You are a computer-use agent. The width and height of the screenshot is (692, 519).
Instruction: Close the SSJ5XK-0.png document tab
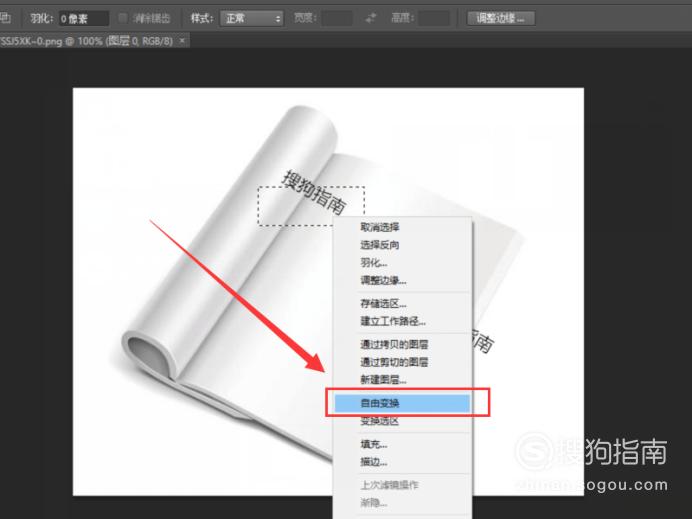(182, 41)
